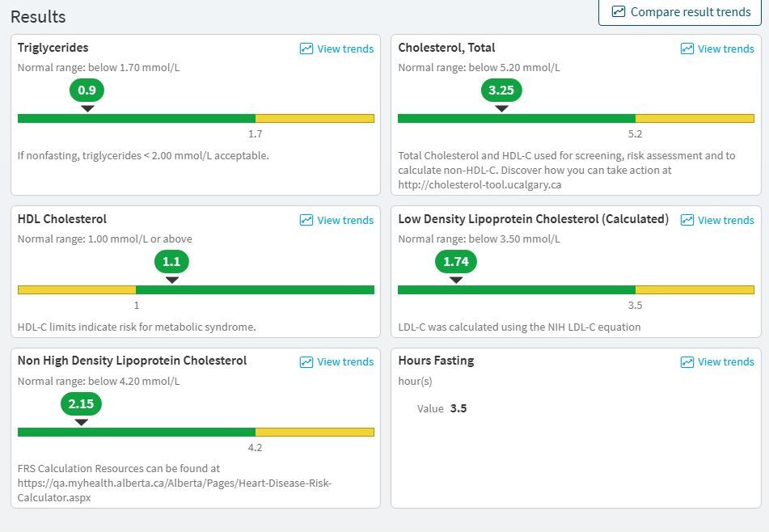Click trend chart icon in Non High Density card
Viewport: 769px width, 532px height.
(306, 362)
